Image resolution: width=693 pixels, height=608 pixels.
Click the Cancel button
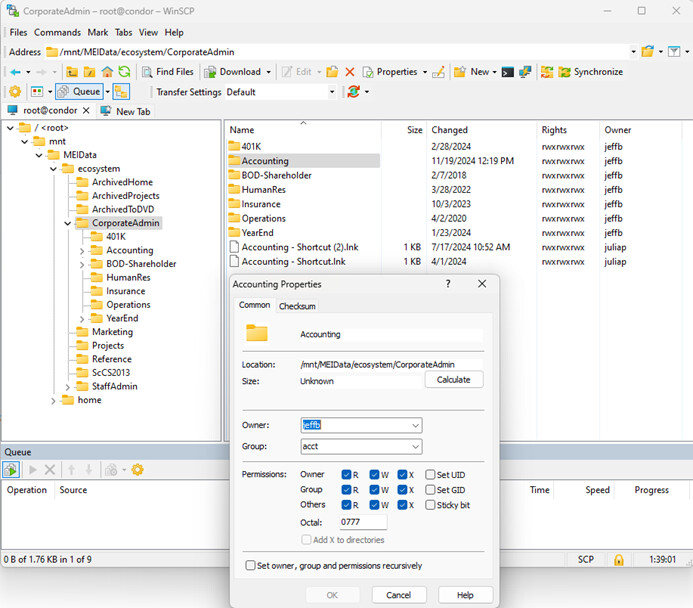pos(399,595)
